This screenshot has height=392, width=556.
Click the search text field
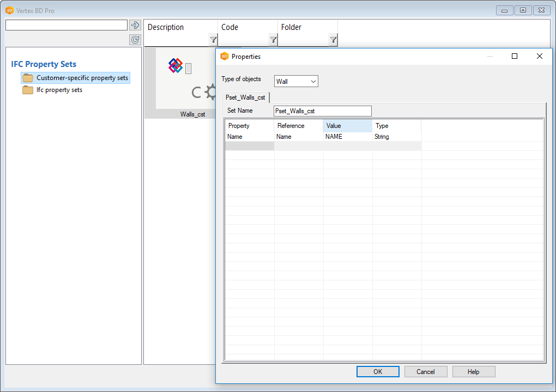(x=66, y=25)
